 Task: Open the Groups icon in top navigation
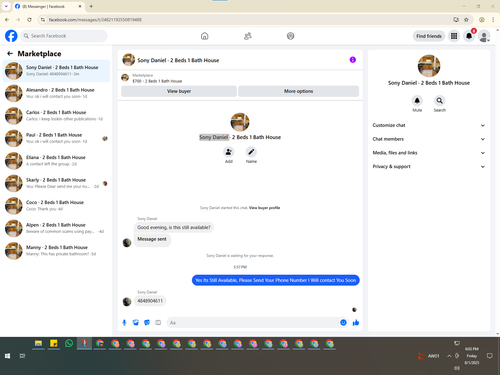(291, 36)
